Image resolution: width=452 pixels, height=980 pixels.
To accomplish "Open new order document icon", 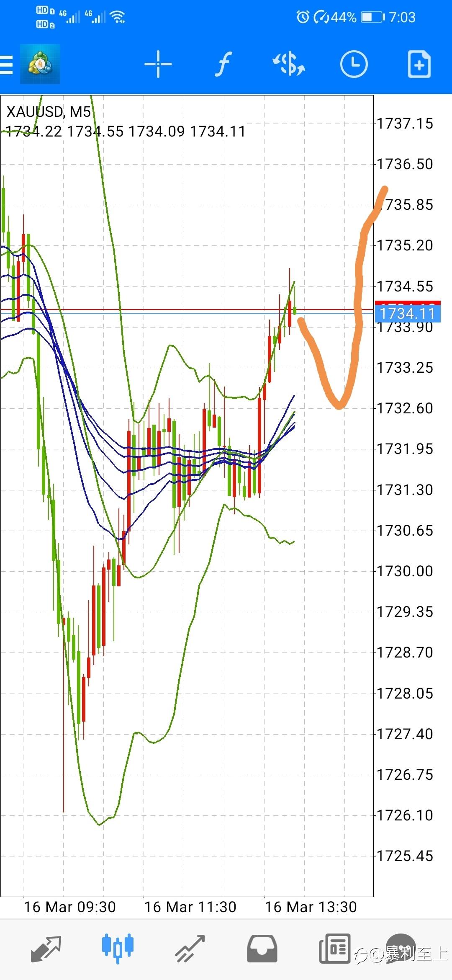I will point(419,64).
